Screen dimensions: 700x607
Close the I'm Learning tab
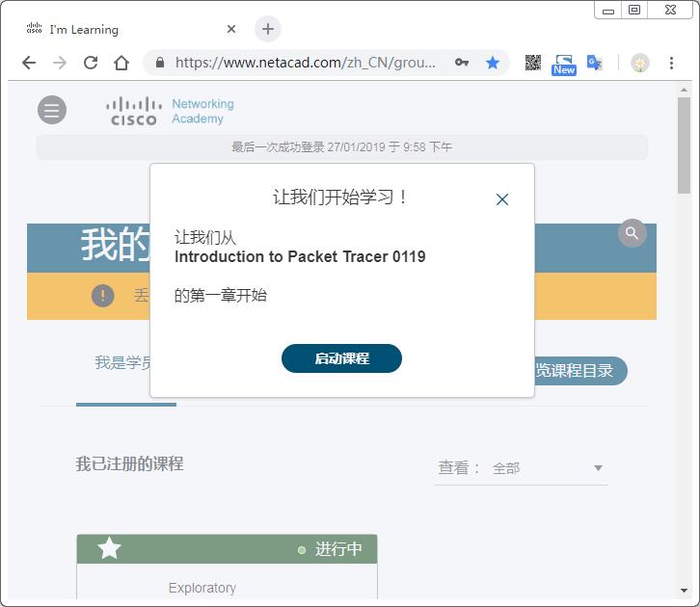(x=231, y=29)
